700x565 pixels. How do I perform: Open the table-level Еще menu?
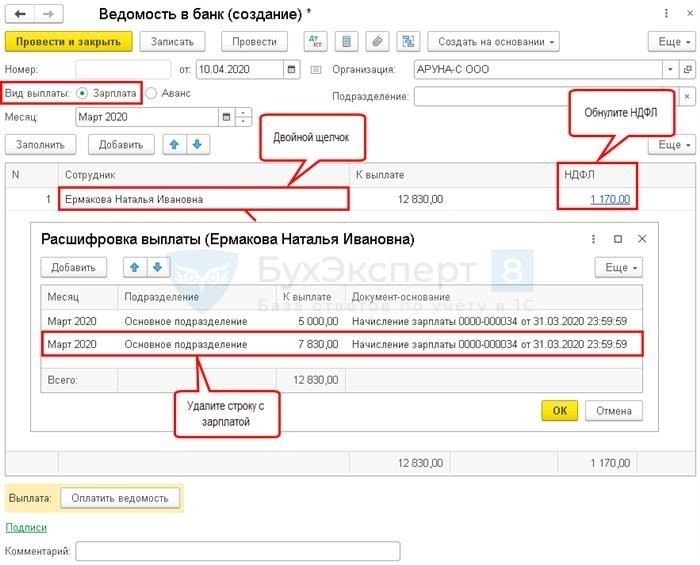[672, 145]
